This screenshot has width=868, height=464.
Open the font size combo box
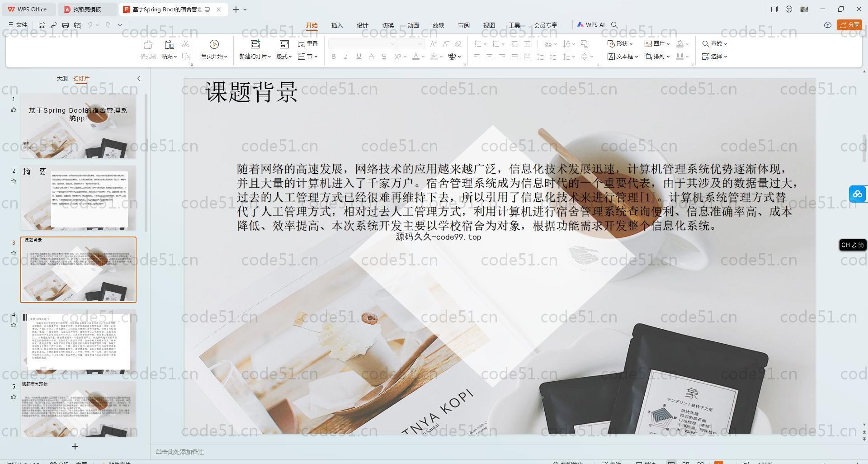pyautogui.click(x=410, y=44)
